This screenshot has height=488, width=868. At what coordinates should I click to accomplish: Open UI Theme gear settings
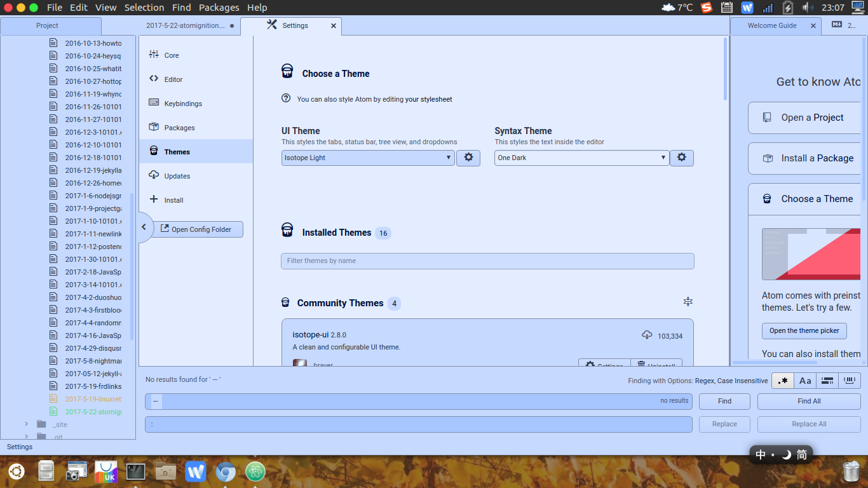(x=468, y=158)
